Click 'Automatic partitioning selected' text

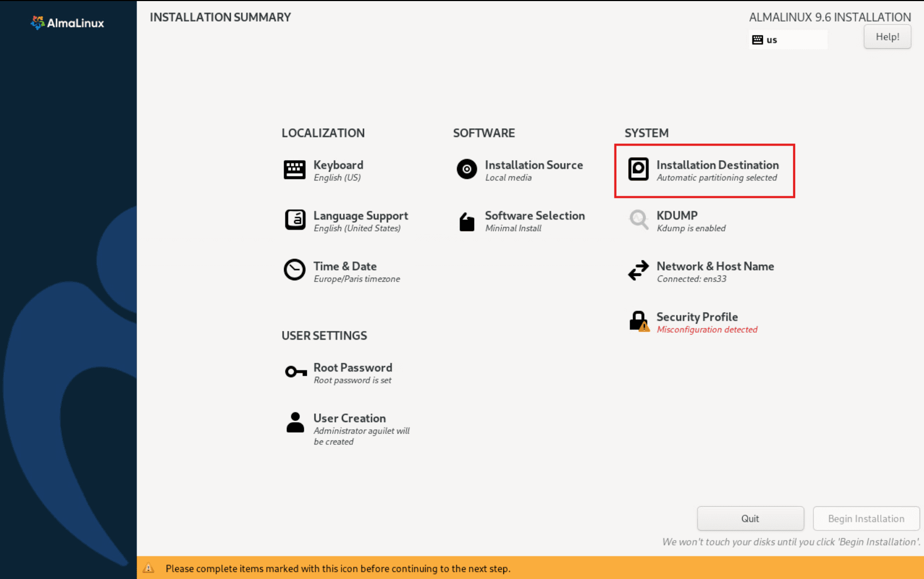[716, 178]
